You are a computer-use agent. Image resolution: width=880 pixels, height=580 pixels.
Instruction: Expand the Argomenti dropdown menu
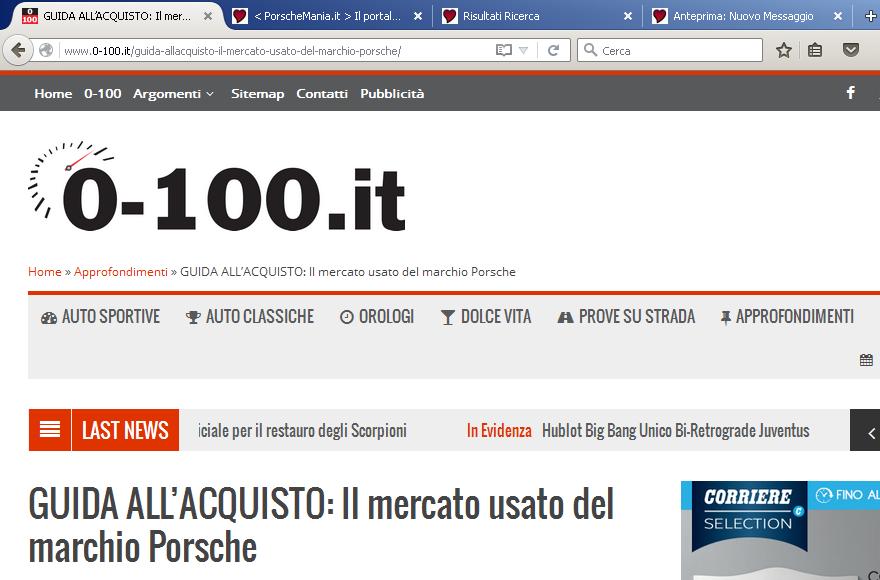point(173,94)
